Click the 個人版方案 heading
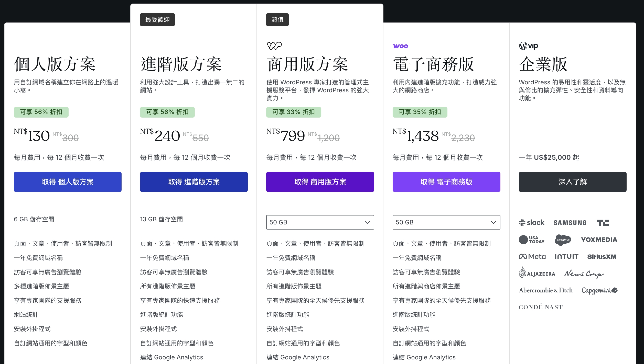 [55, 64]
